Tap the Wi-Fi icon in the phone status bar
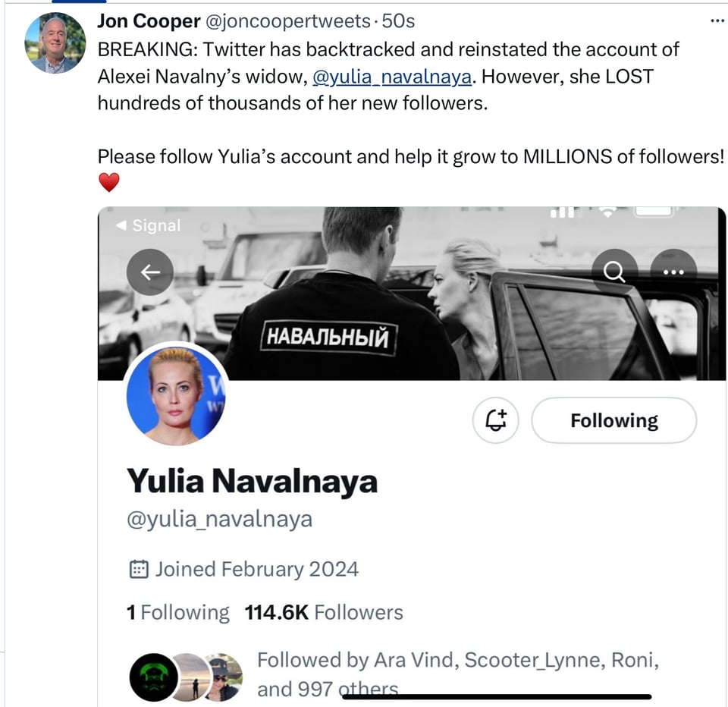 tap(607, 213)
